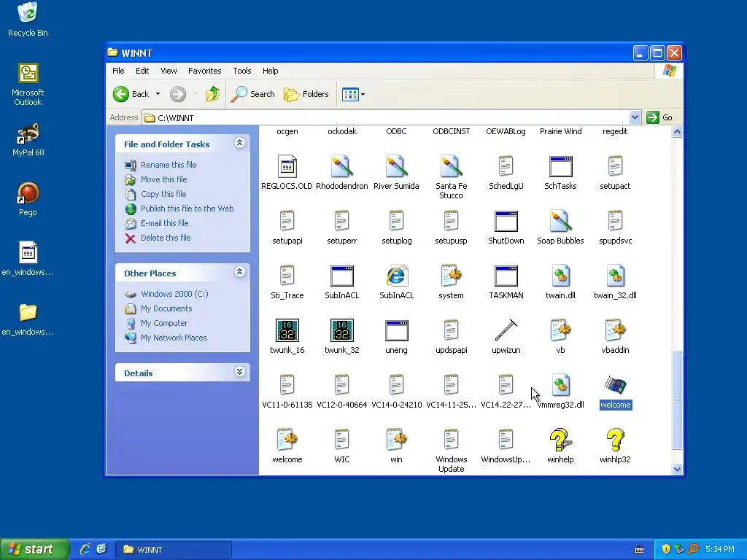Expand the Address bar dropdown
The width and height of the screenshot is (747, 560).
[635, 117]
